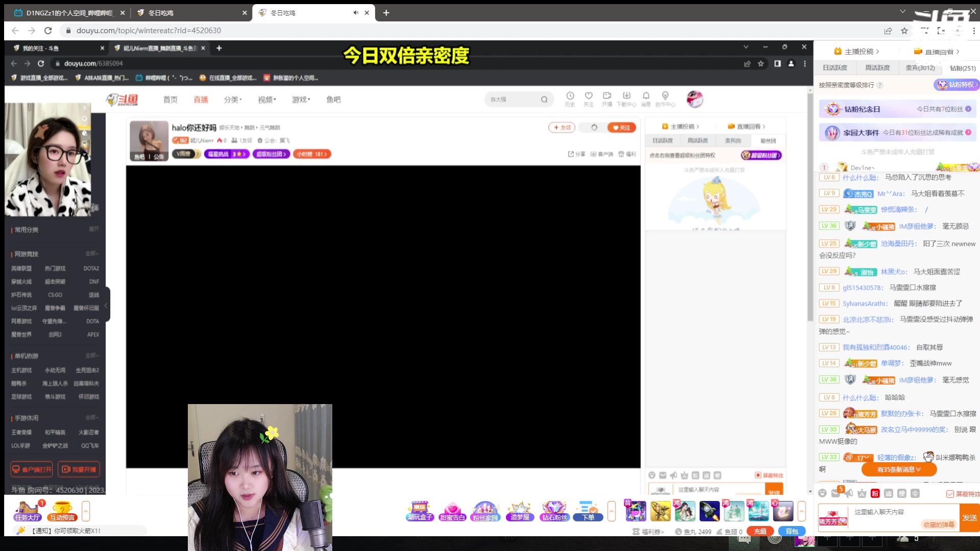Switch to the 日活跃度 tab
The image size is (980, 551).
click(x=835, y=68)
